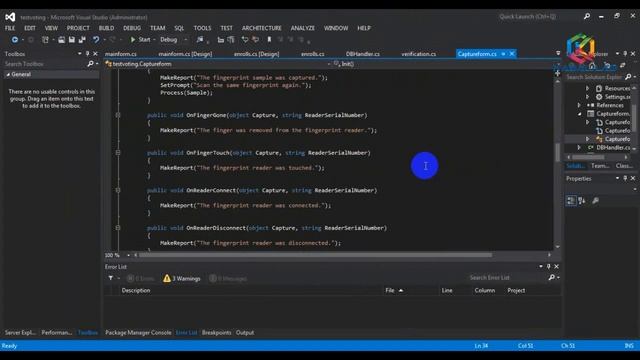Open the TEST menu
The height and width of the screenshot is (360, 640).
pos(227,28)
